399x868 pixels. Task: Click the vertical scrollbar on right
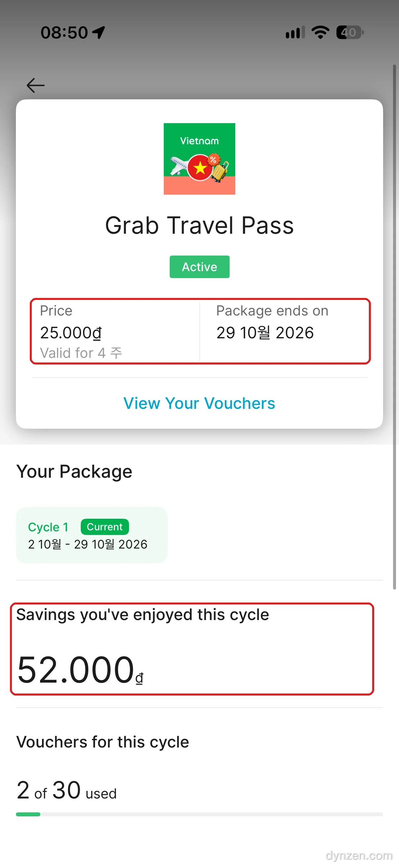(395, 327)
